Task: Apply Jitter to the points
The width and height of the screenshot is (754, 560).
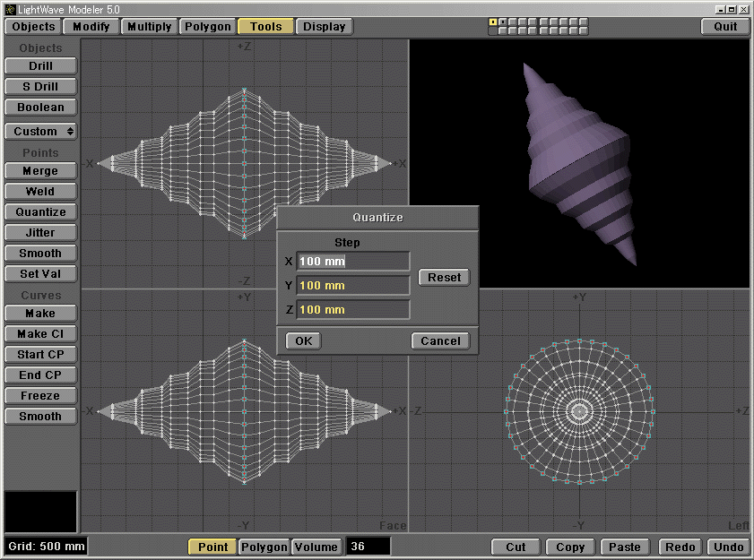Action: coord(39,232)
